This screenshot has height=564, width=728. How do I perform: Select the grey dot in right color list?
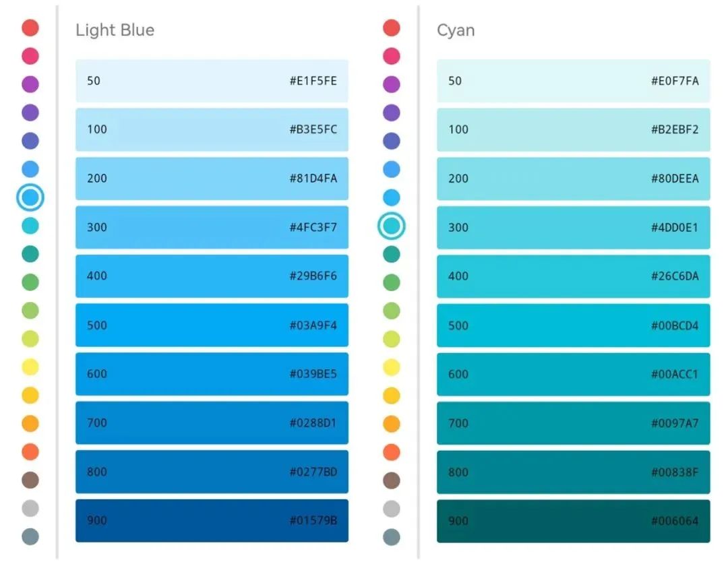click(392, 509)
